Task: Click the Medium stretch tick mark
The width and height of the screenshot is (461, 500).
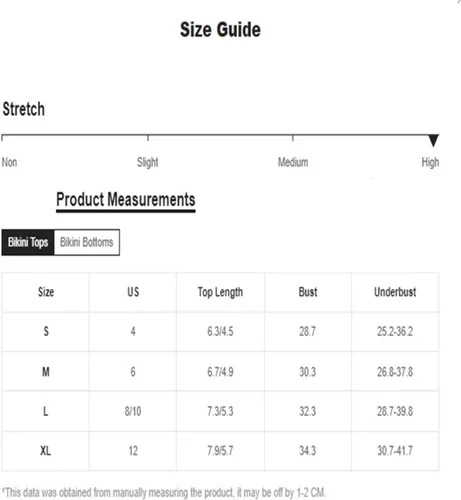Action: click(293, 138)
